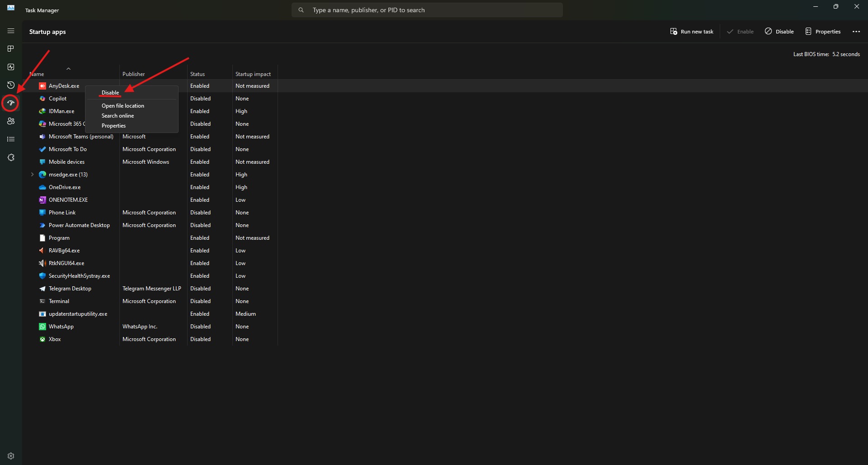
Task: Click the ONENOTEM.EXE icon
Action: (x=42, y=200)
